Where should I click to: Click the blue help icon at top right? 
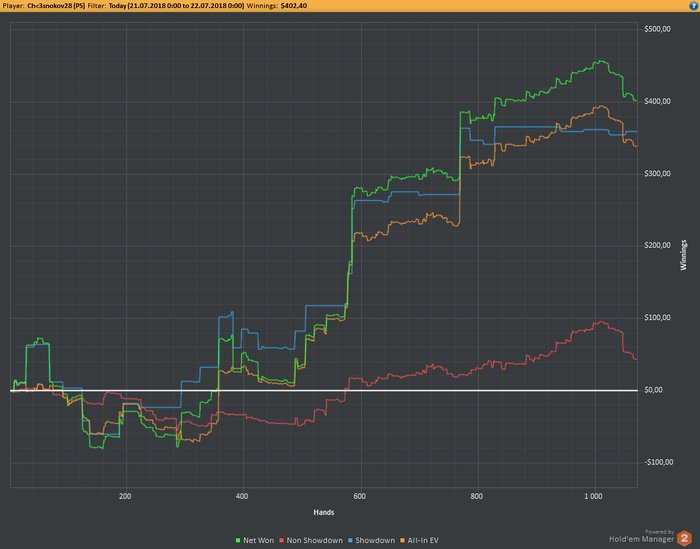coord(695,6)
